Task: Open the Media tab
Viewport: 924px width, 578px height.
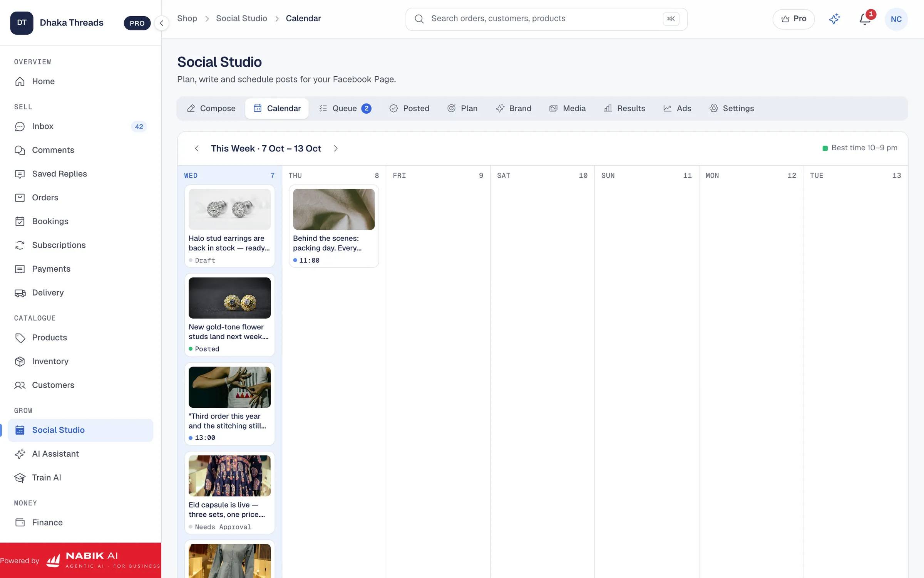Action: pyautogui.click(x=567, y=109)
